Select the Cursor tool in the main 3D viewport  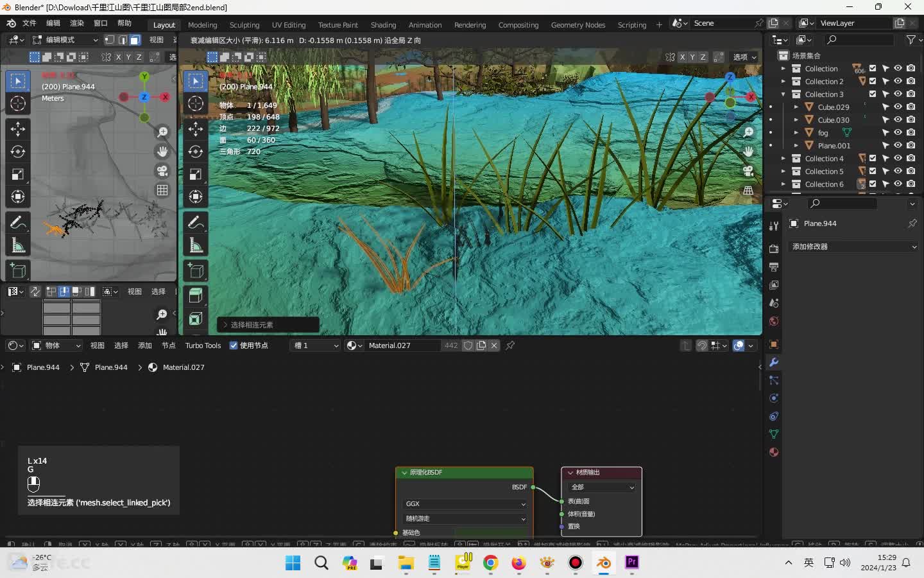pos(196,103)
